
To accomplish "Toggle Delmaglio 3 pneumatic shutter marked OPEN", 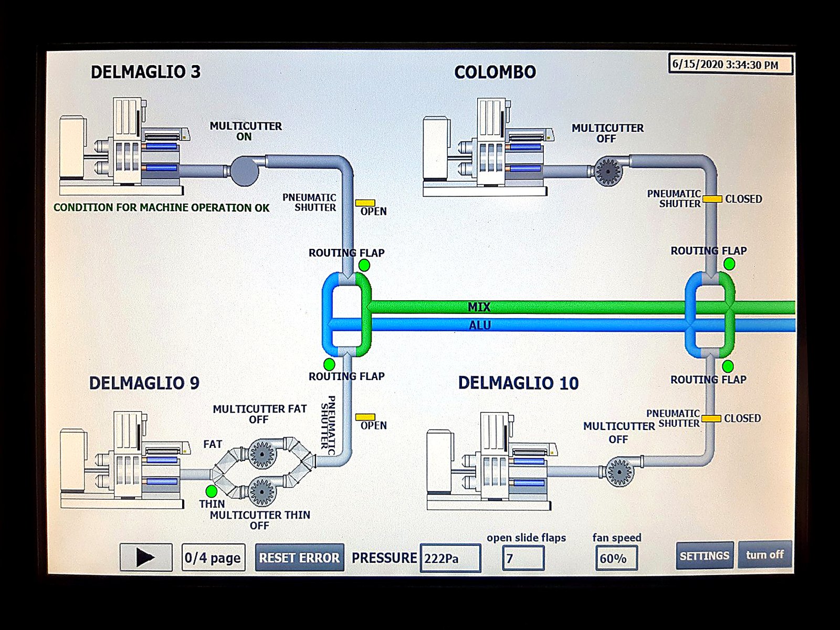I will point(365,203).
